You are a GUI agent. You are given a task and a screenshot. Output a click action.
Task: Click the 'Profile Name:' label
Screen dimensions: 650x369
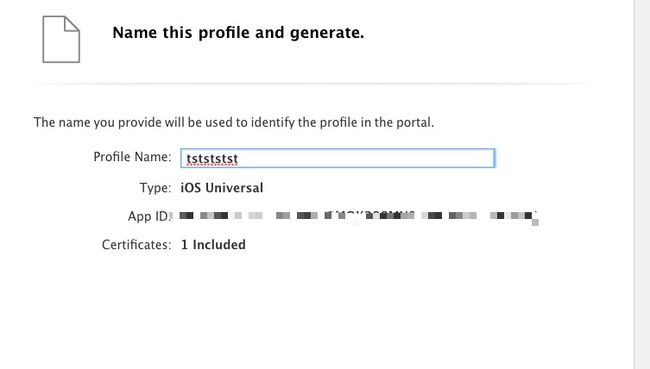coord(132,157)
